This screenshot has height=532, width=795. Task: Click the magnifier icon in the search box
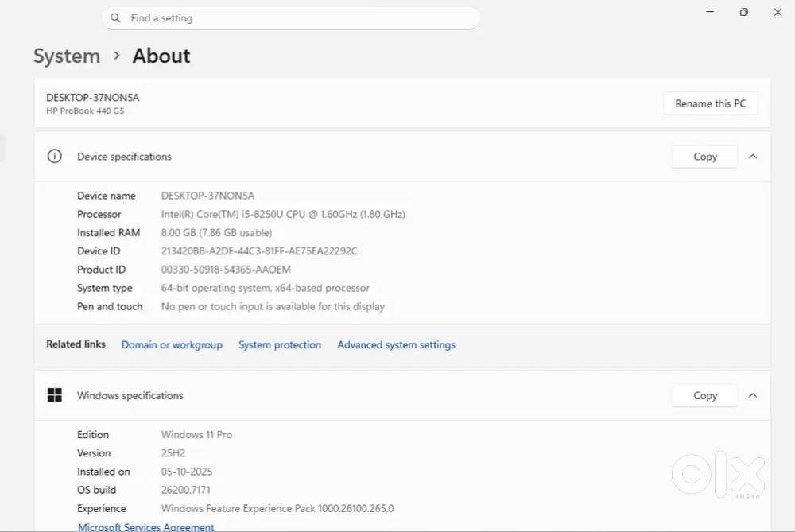[x=116, y=17]
